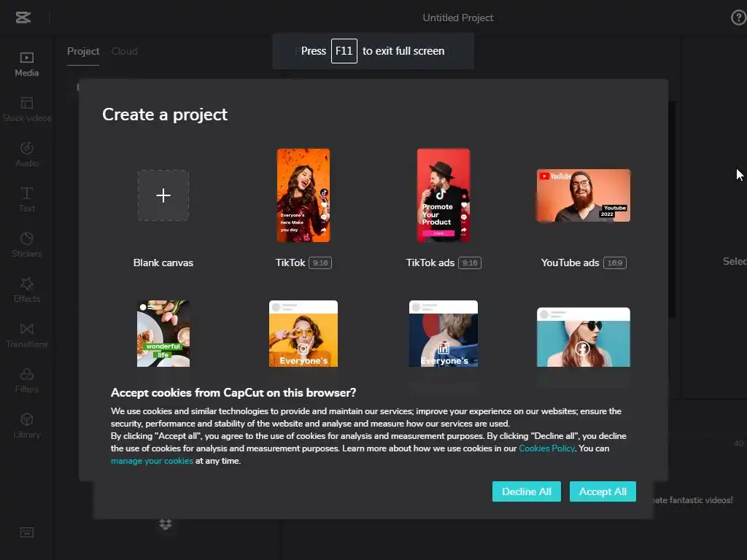Open the help question mark icon
Screen dimensions: 747x560
click(738, 17)
